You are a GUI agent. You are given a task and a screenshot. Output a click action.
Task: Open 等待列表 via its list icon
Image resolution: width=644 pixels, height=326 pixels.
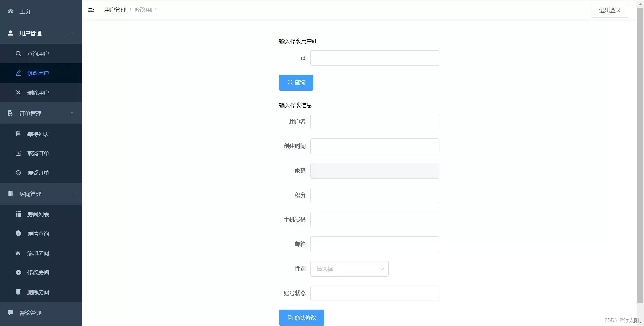pyautogui.click(x=18, y=134)
